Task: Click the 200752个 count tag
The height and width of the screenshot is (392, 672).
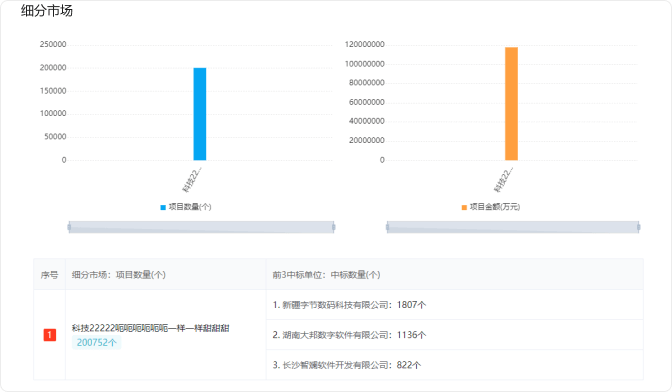Action: 96,342
